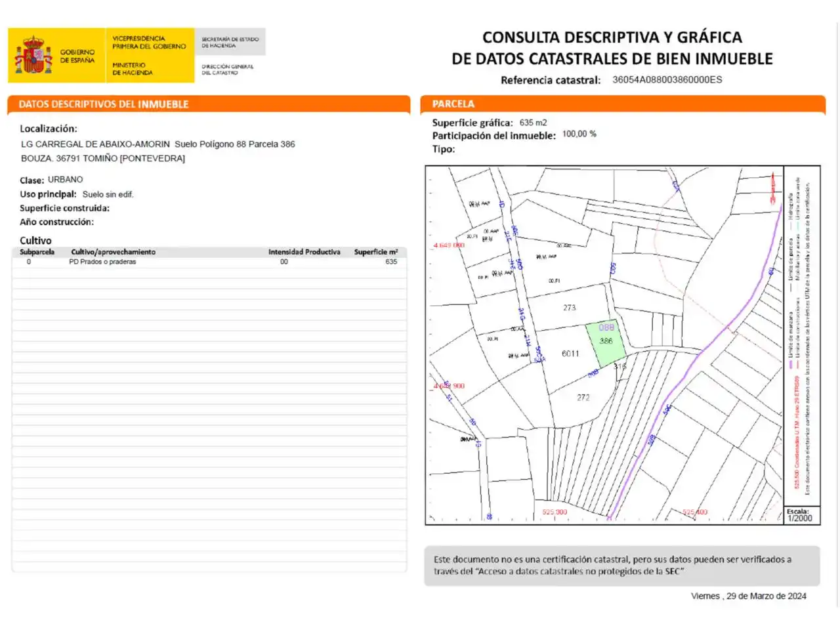Click the 'GOBIERNO DE ESPAÑA' text
Screen dimensions: 840x630
(x=77, y=56)
